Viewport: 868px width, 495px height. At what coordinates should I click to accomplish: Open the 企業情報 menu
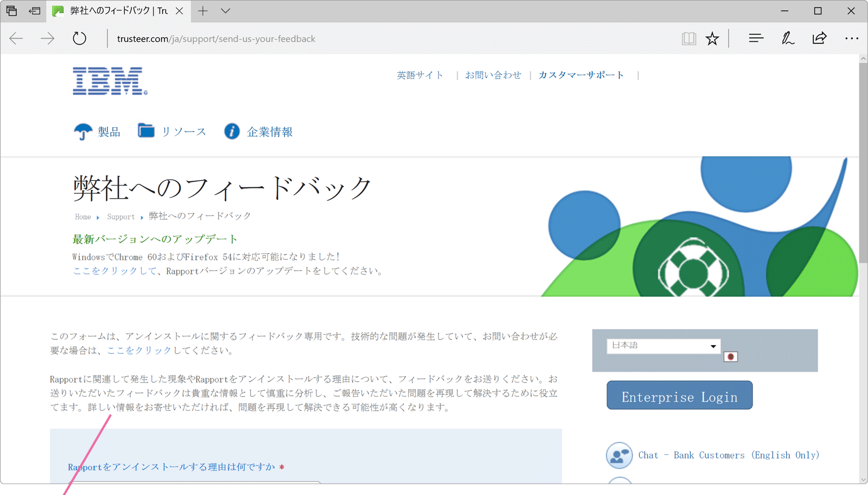[270, 132]
